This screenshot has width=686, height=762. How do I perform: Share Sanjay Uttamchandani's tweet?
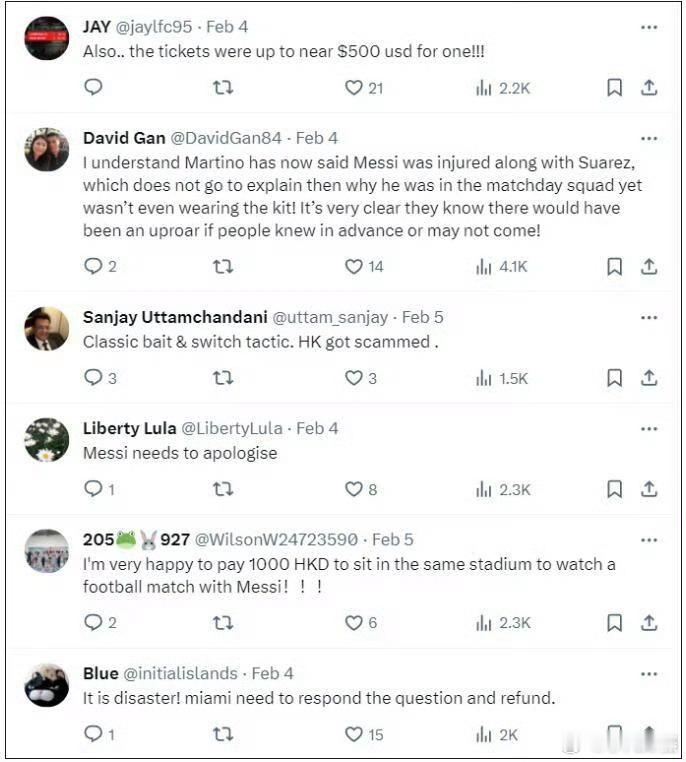click(649, 377)
